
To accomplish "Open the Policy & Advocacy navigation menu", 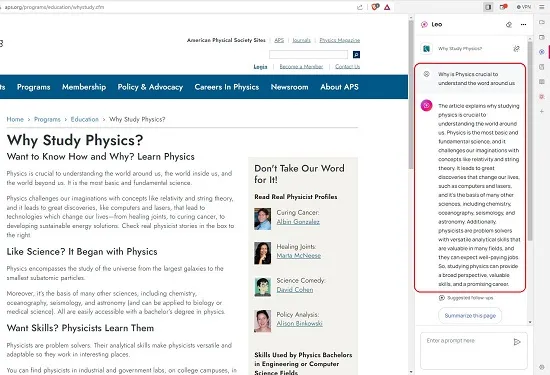I will tap(150, 87).
